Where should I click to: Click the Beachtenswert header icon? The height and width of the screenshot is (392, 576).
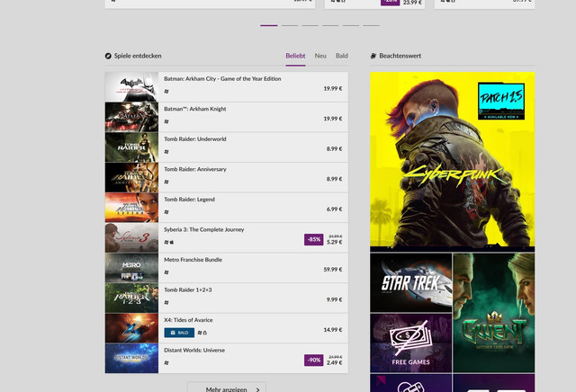tap(373, 56)
